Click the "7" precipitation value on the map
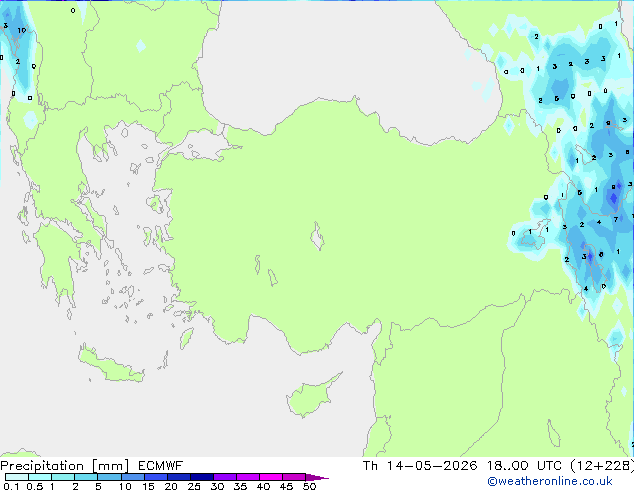634x490 pixels. (x=616, y=220)
